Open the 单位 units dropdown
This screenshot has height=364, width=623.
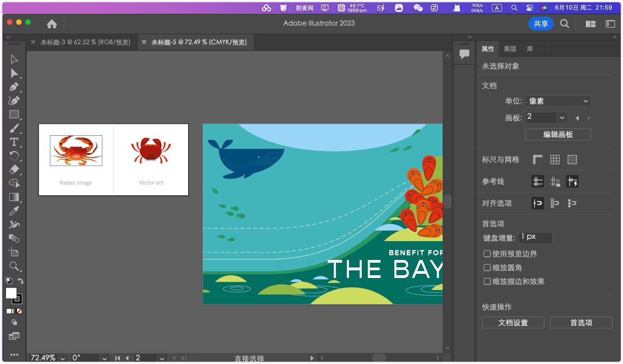click(558, 101)
